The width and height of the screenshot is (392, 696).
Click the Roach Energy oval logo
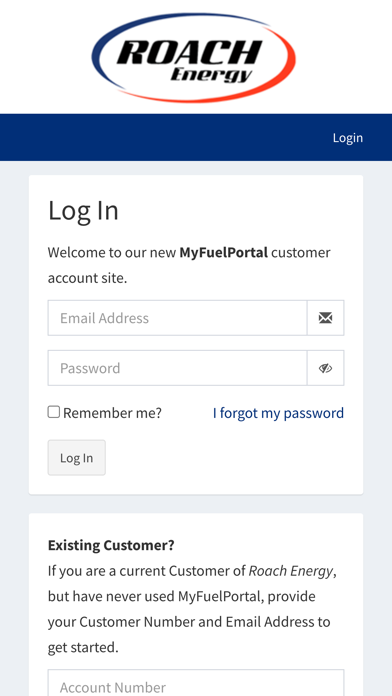194,58
